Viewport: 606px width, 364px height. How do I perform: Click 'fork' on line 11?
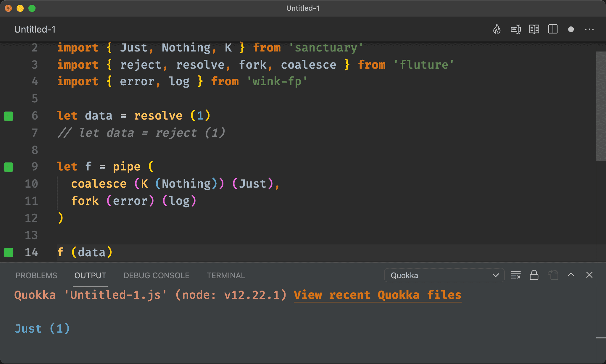coord(85,201)
